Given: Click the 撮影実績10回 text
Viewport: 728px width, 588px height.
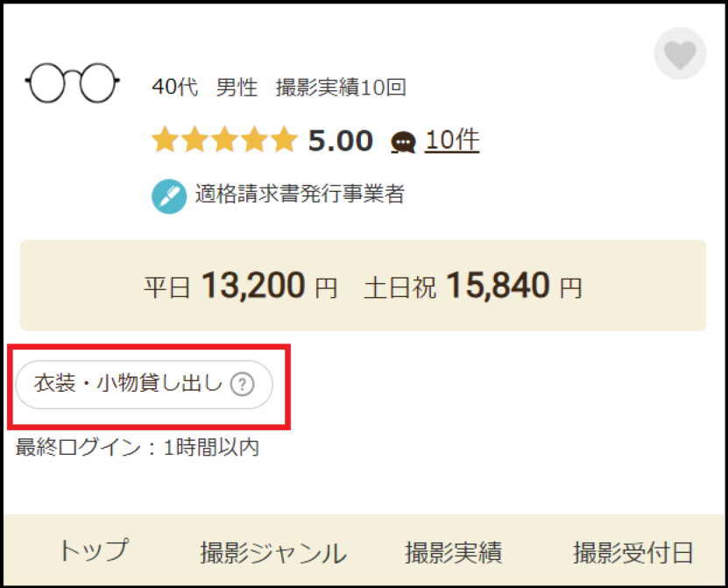Looking at the screenshot, I should (341, 88).
